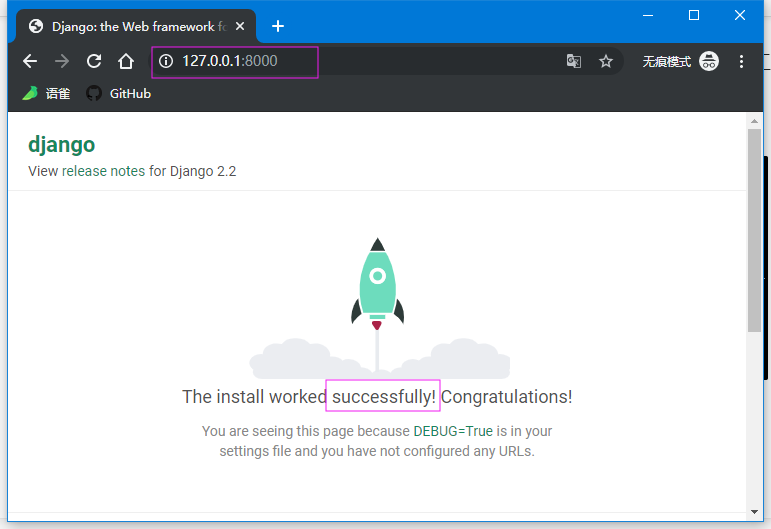Click the DEBUG=True link

(453, 431)
